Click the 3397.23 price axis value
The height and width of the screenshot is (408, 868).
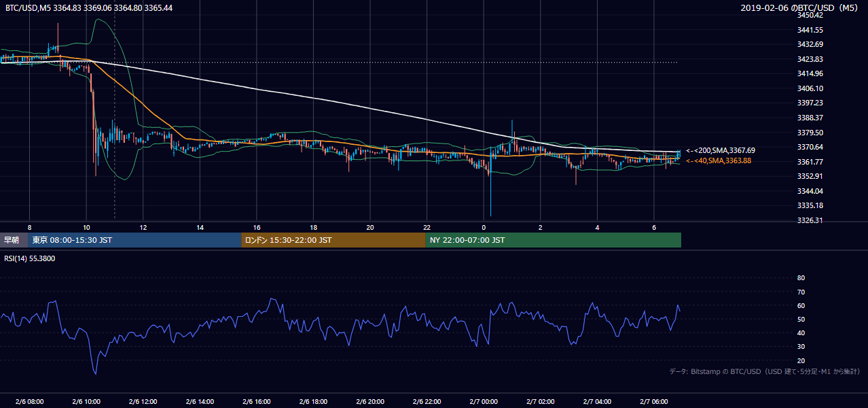point(810,103)
